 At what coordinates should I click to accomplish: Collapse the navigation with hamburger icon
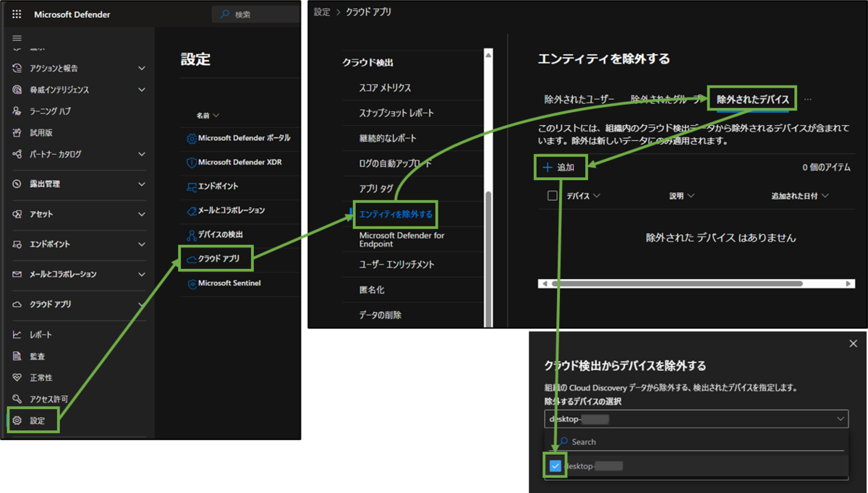click(x=17, y=38)
